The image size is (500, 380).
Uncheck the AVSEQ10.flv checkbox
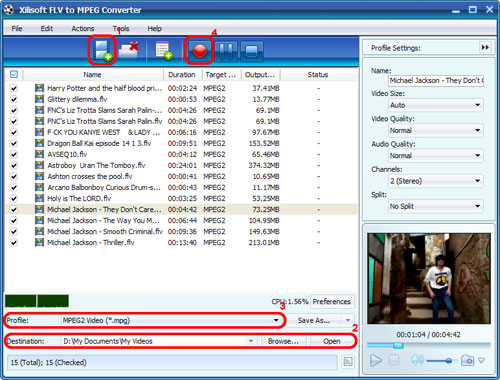pyautogui.click(x=14, y=154)
